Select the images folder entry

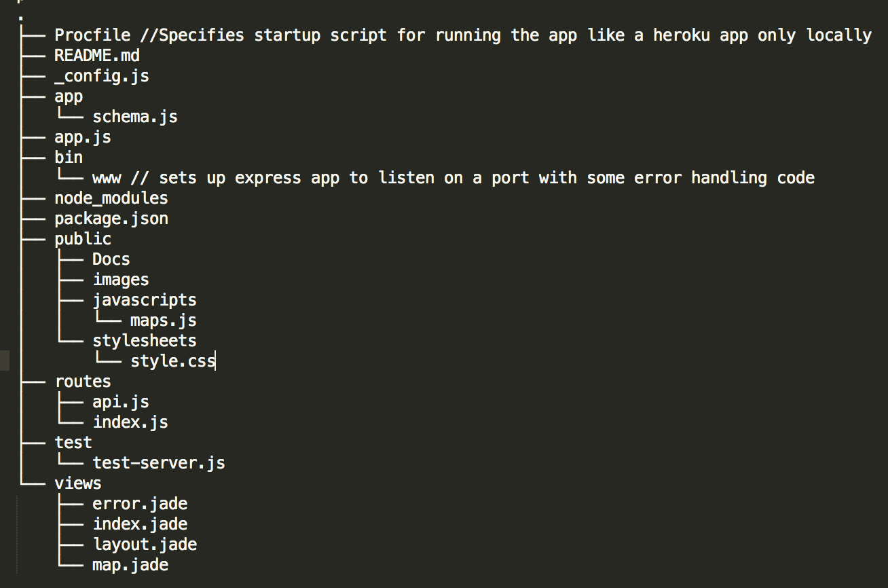click(x=120, y=280)
